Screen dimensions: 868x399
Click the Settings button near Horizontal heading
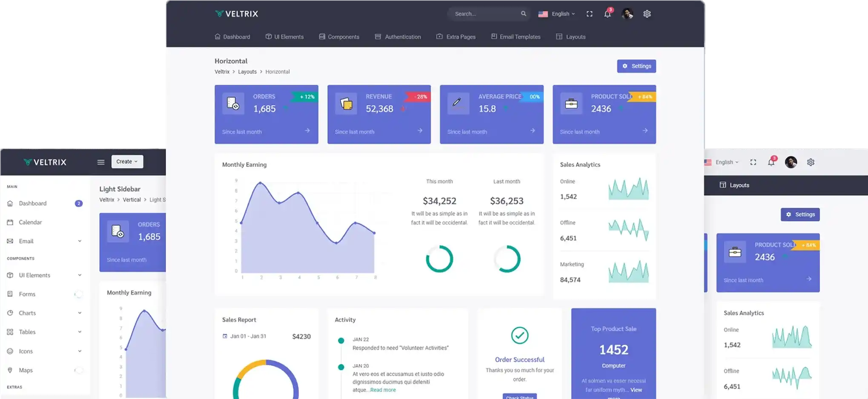coord(636,66)
